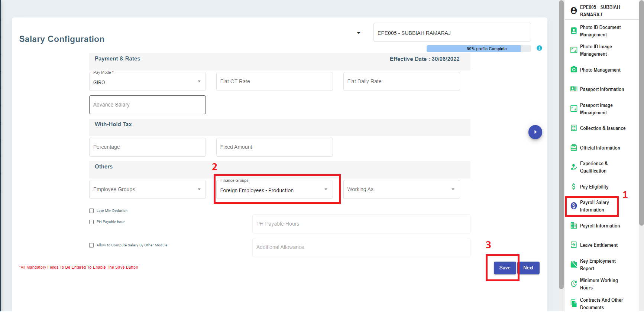Go to Collection & Issuance menu item

point(602,128)
